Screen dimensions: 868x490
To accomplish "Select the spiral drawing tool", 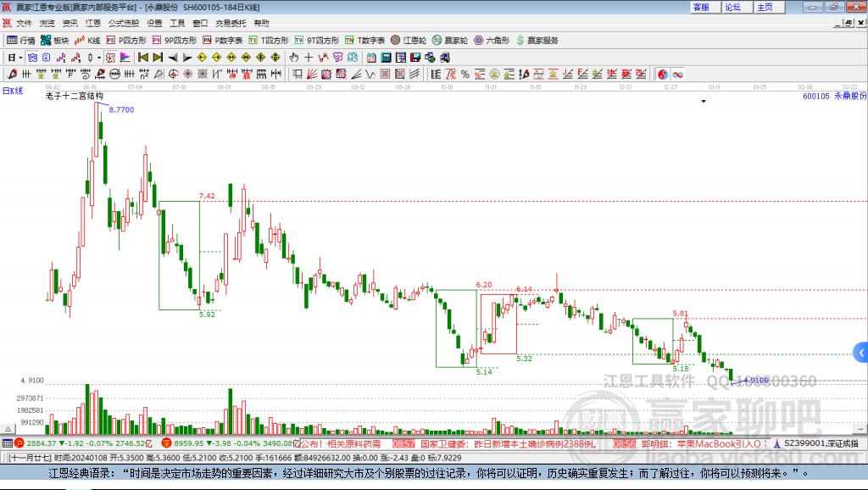I will coord(86,75).
